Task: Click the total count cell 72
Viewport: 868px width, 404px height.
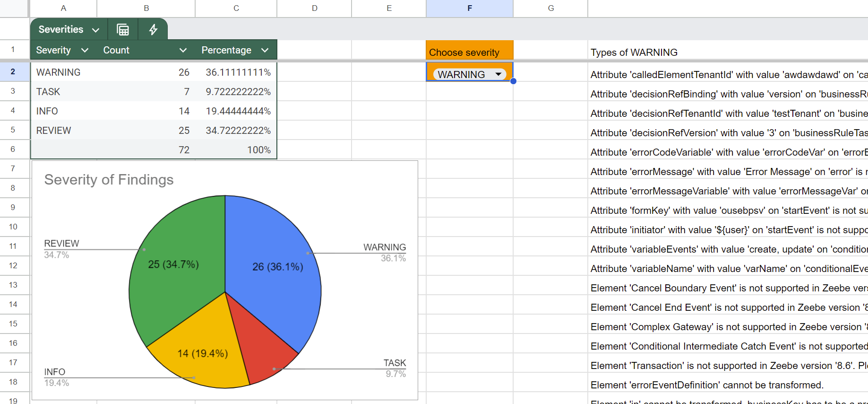Action: [146, 149]
